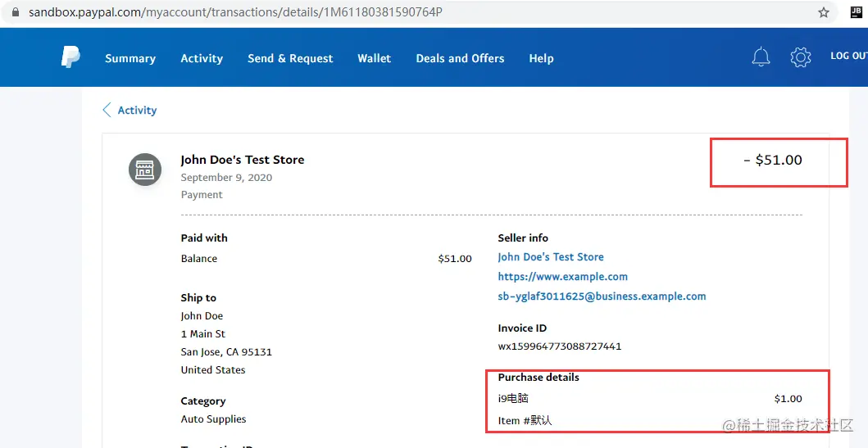This screenshot has height=448, width=868.
Task: Click the Log Out button
Action: 848,56
